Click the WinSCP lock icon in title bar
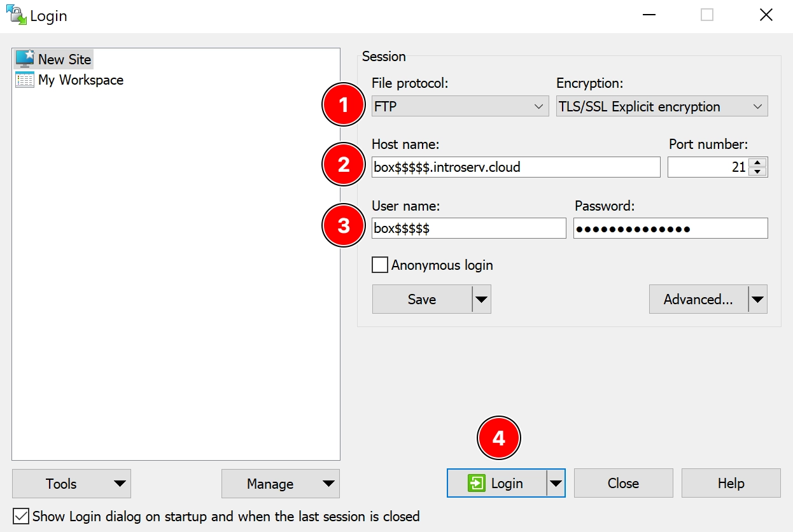793x532 pixels. (x=16, y=15)
